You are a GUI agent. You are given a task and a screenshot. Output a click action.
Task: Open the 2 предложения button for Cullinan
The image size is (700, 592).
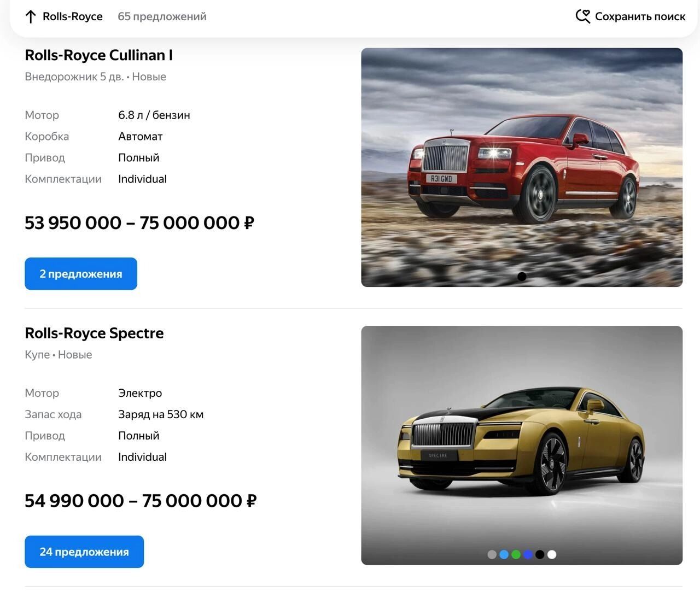pyautogui.click(x=81, y=274)
